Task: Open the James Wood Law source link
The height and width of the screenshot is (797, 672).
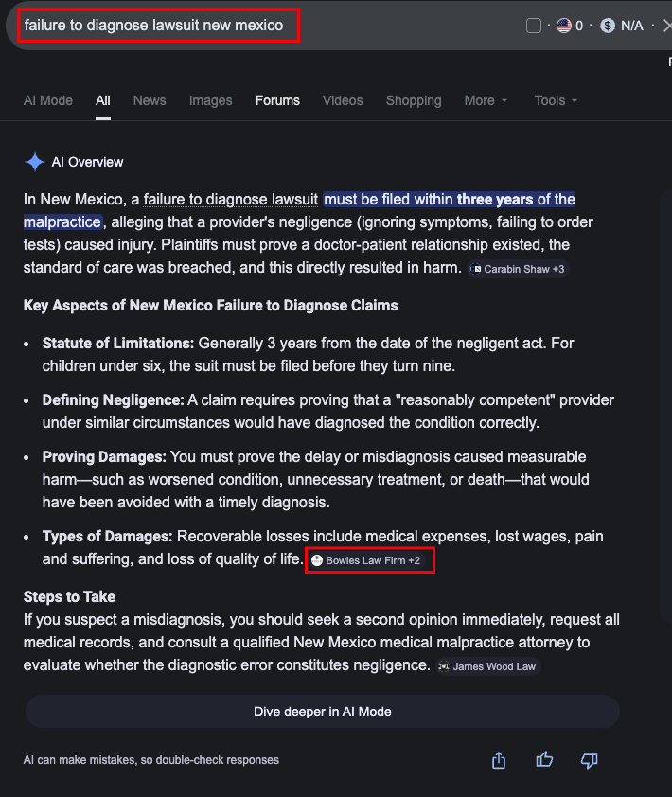Action: pos(488,666)
